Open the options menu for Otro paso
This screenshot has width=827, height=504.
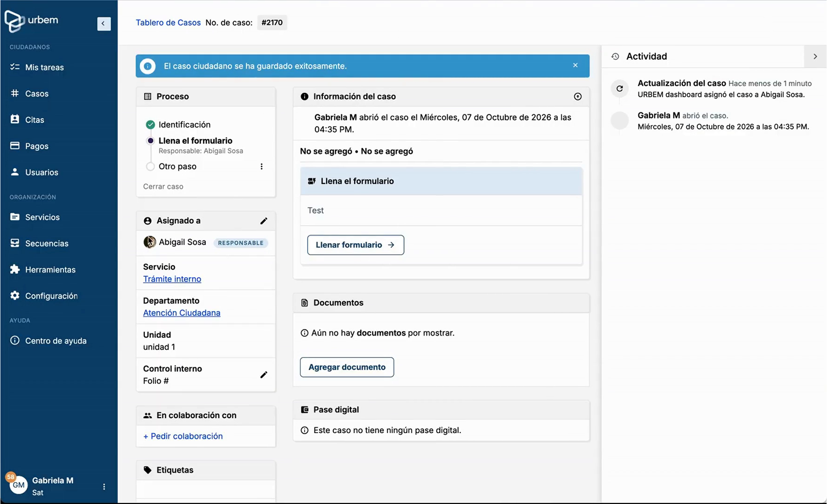[261, 167]
